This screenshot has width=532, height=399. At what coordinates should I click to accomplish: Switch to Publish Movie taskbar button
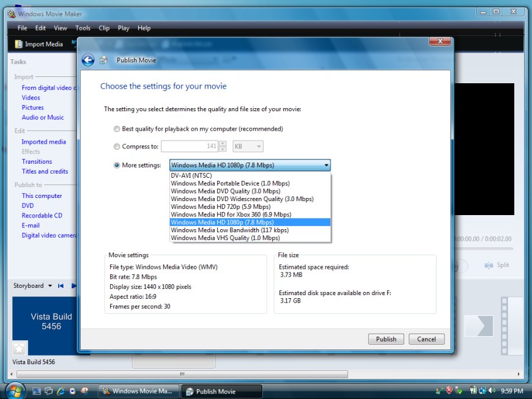[221, 391]
